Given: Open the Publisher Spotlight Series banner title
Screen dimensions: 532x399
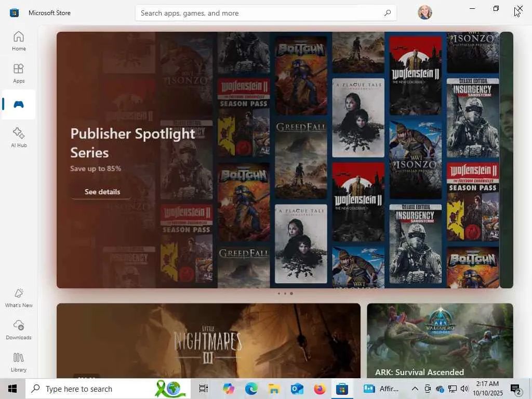Looking at the screenshot, I should 132,143.
